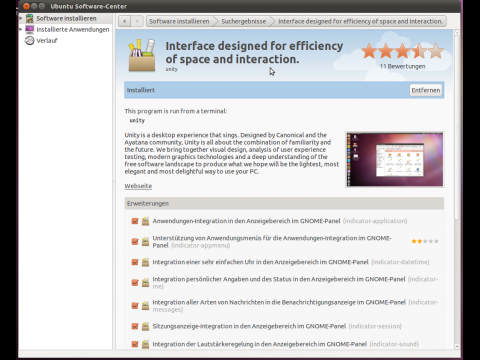Screen dimensions: 480x360
Task: Select Installierte Anwendungen in the sidebar
Action: pyautogui.click(x=66, y=29)
